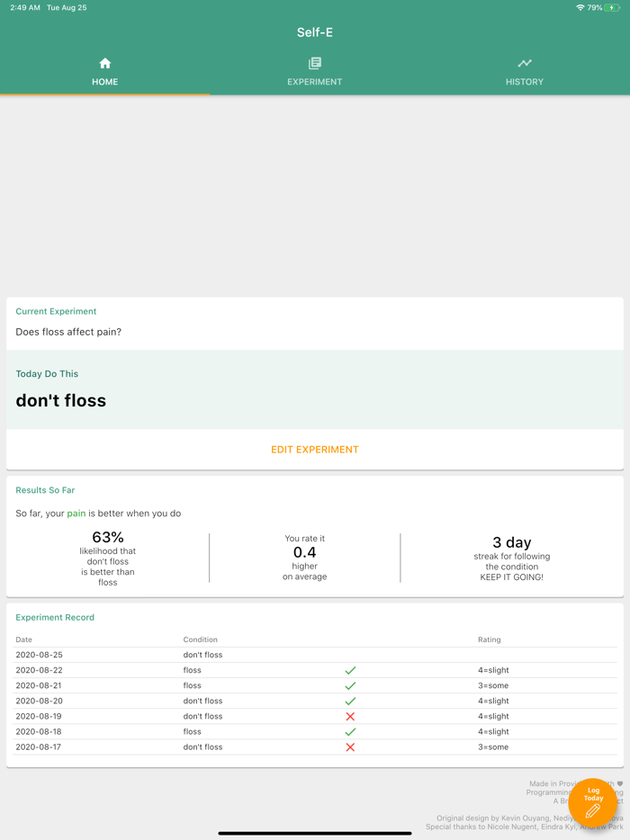The width and height of the screenshot is (630, 840).
Task: Click the green 'pain' word
Action: click(x=76, y=514)
